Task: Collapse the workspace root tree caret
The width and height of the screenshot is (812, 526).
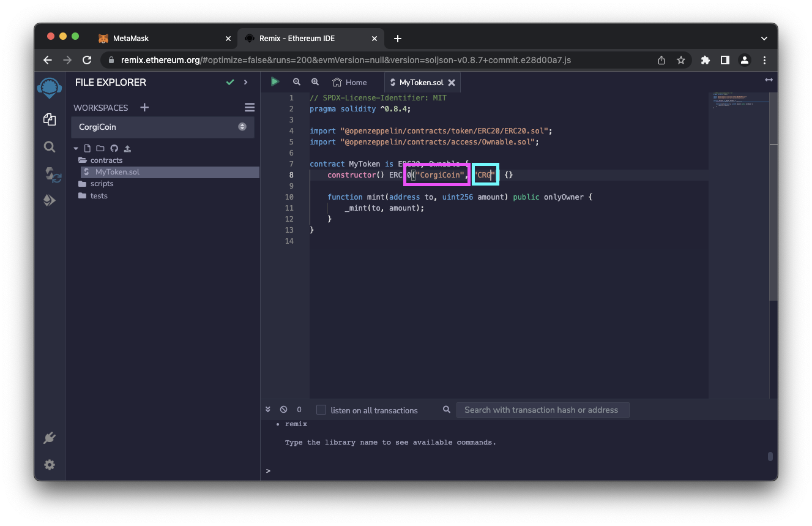Action: [x=76, y=148]
